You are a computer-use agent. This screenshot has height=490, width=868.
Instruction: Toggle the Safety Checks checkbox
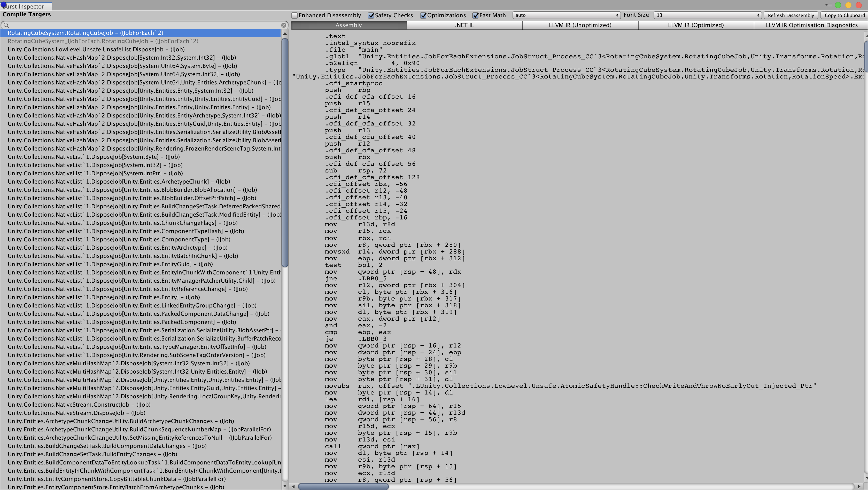tap(371, 15)
